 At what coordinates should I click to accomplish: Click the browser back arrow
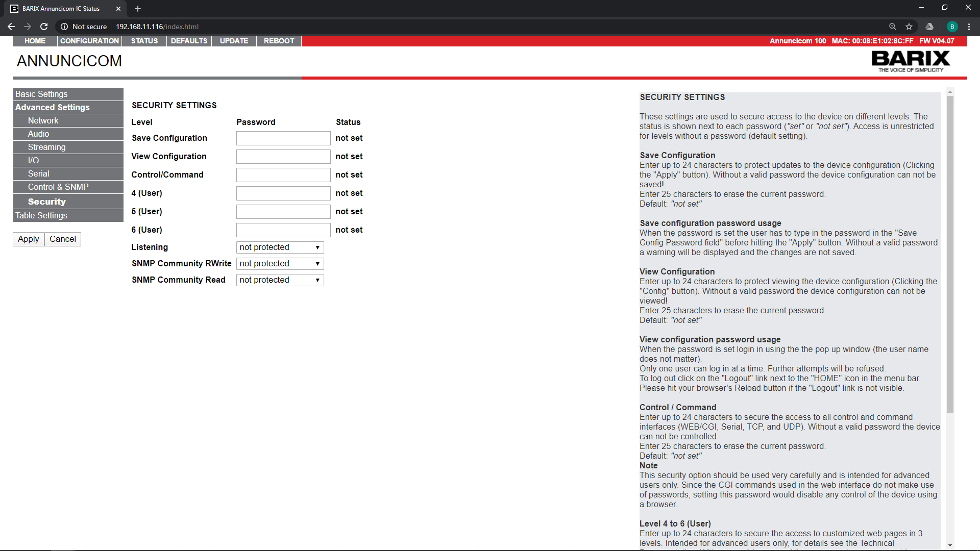click(11, 27)
